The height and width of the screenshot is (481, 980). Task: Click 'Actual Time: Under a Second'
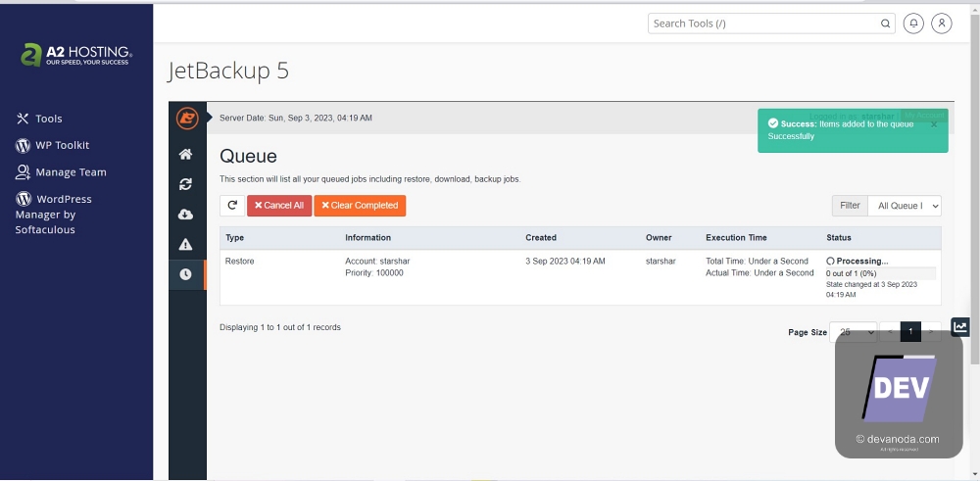tap(760, 273)
